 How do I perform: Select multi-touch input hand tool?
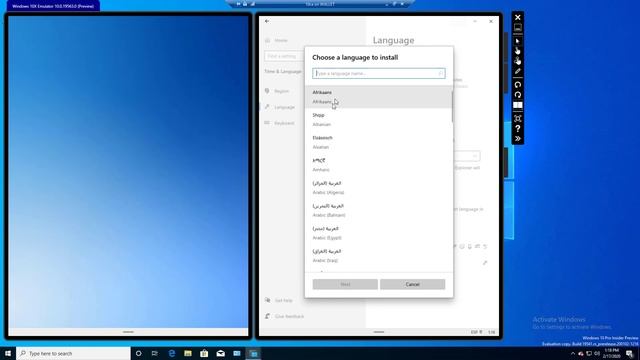pos(518,61)
